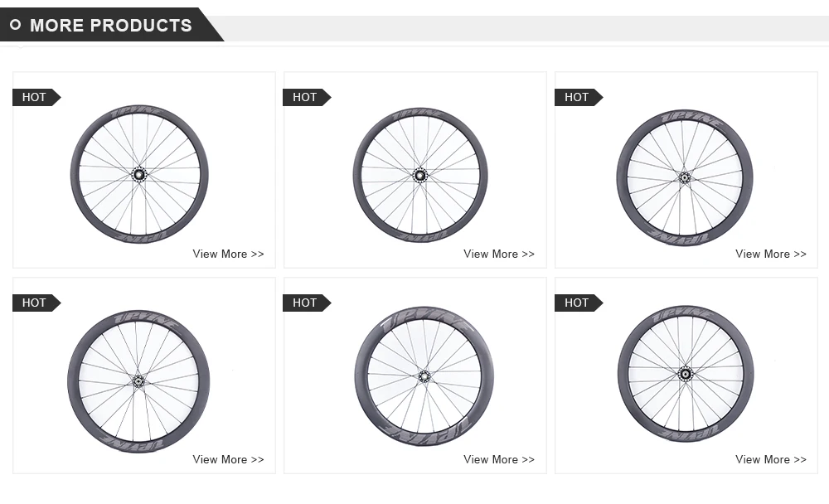Image resolution: width=829 pixels, height=504 pixels.
Task: Click the circle icon beside MORE PRODUCTS
Action: click(15, 26)
